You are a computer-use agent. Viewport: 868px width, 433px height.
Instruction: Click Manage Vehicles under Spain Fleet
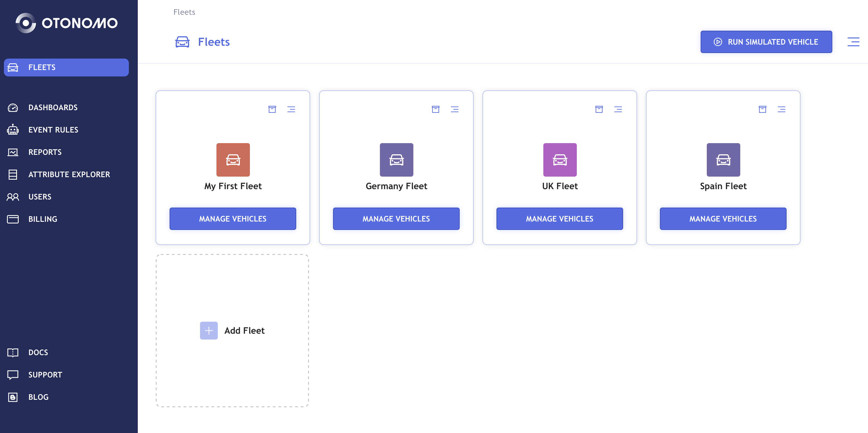click(x=723, y=219)
